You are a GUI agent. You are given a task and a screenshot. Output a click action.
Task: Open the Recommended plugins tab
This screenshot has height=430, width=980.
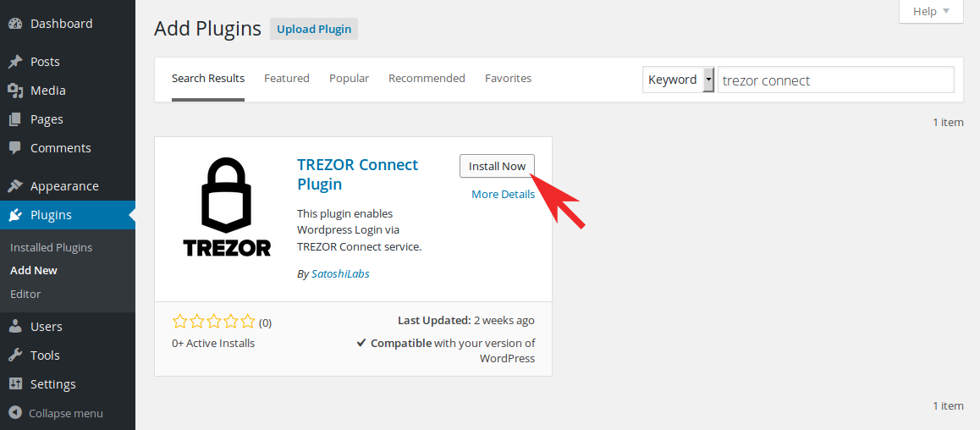coord(427,79)
